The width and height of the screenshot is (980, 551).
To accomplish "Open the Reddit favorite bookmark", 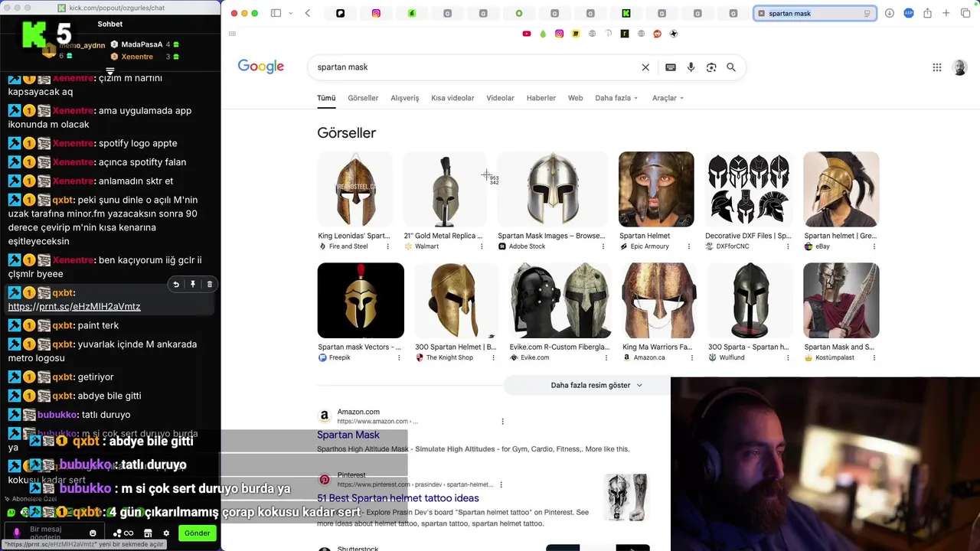I will pos(658,34).
